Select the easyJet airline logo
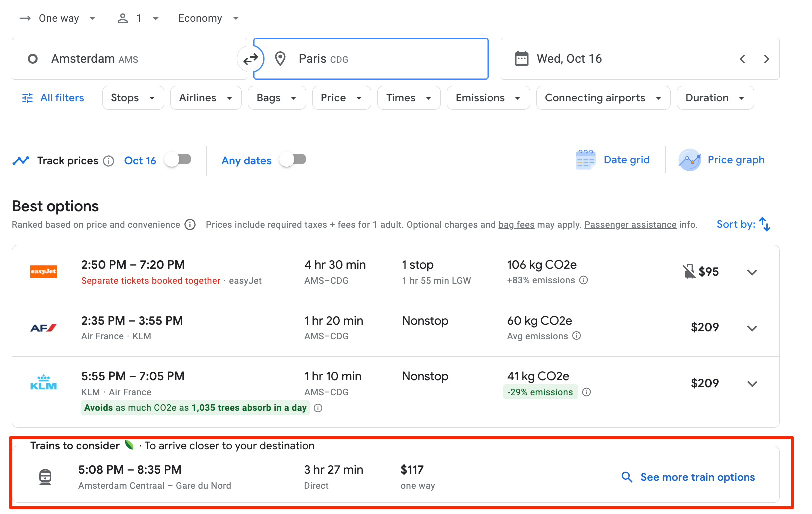 43,272
